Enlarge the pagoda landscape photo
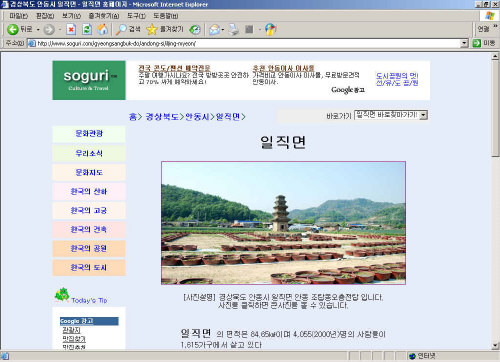 (283, 223)
